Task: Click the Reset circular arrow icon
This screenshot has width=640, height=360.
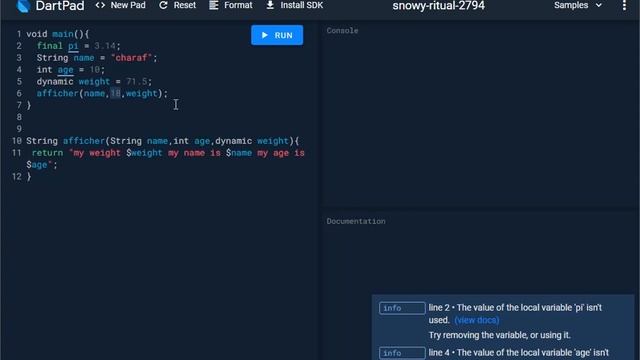Action: [x=163, y=5]
